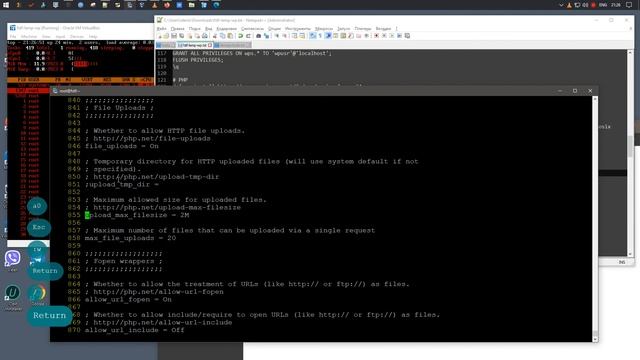Show hidden tray icons via chevron
Image resolution: width=640 pixels, height=360 pixels.
coord(561,5)
